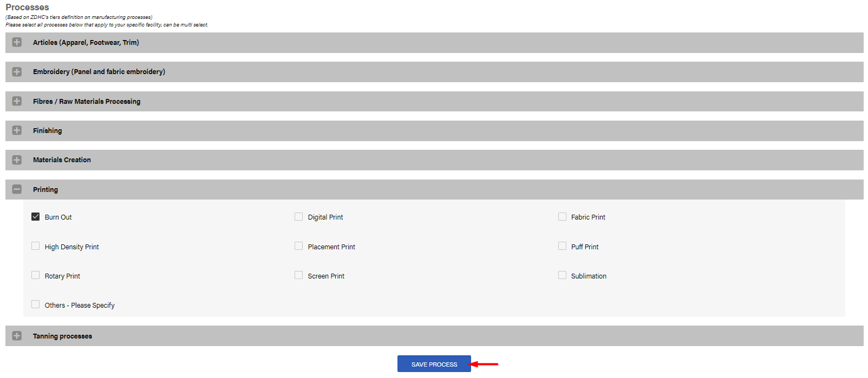Collapse Printing section using minus icon

pos(17,189)
